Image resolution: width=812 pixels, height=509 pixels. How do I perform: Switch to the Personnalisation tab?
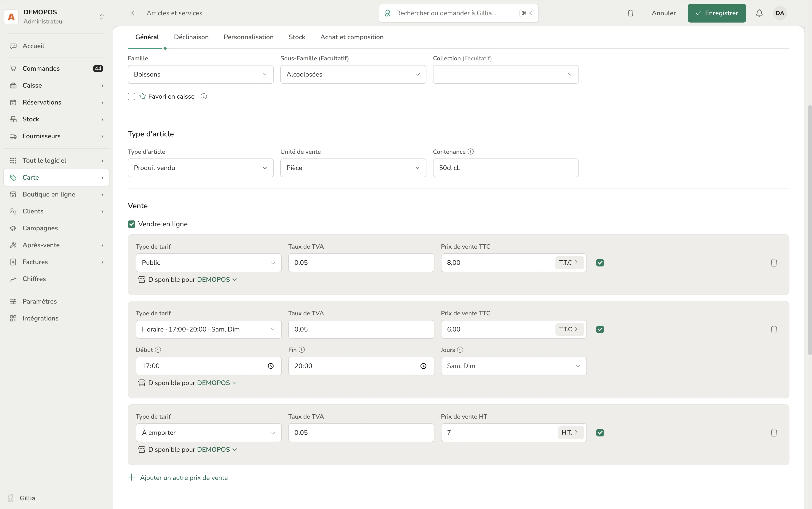tap(249, 37)
